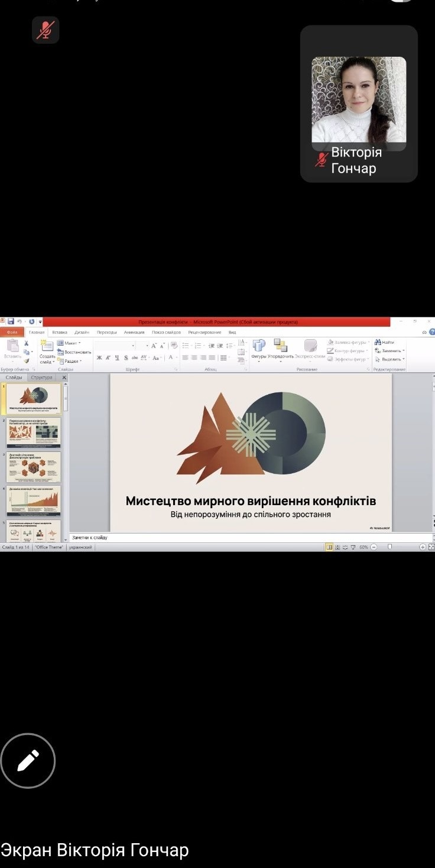Click the Save icon in quick access toolbar
The height and width of the screenshot is (868, 435).
(11, 321)
